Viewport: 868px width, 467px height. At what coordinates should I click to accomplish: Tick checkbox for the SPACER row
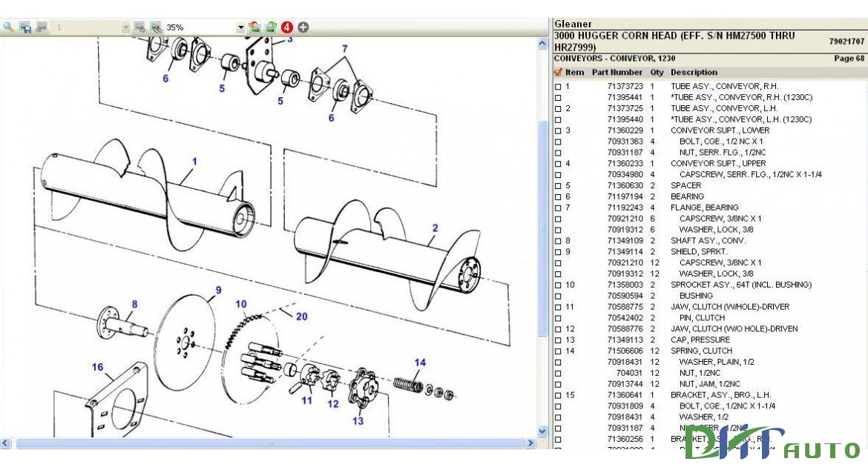[x=558, y=186]
